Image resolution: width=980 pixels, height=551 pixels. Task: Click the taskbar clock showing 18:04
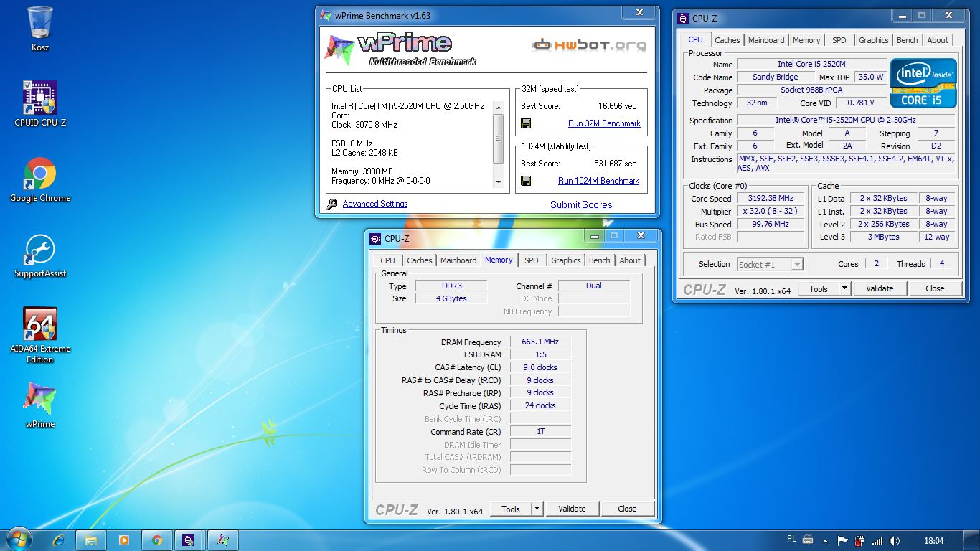pyautogui.click(x=934, y=540)
